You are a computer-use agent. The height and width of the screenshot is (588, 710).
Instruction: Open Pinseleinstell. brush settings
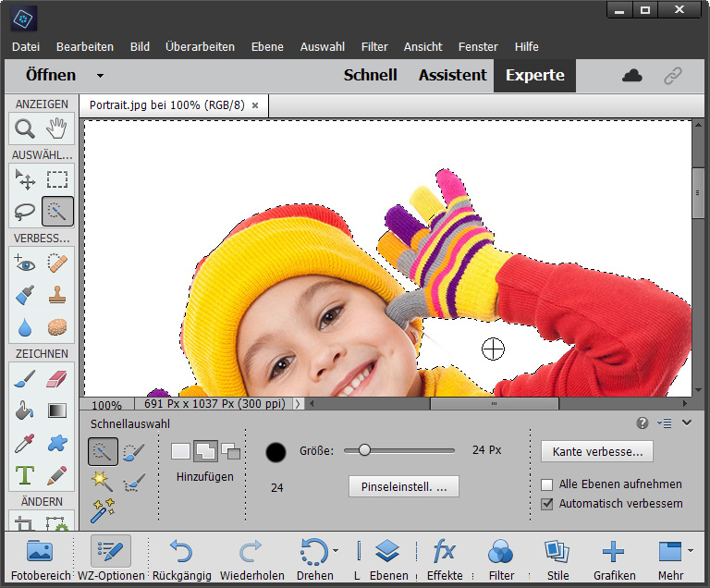click(x=403, y=486)
